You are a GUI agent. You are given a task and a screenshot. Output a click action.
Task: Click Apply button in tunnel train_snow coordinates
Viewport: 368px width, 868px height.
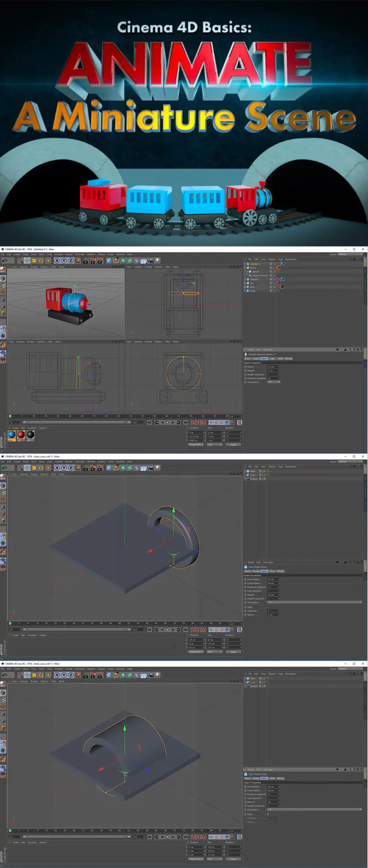click(x=233, y=859)
